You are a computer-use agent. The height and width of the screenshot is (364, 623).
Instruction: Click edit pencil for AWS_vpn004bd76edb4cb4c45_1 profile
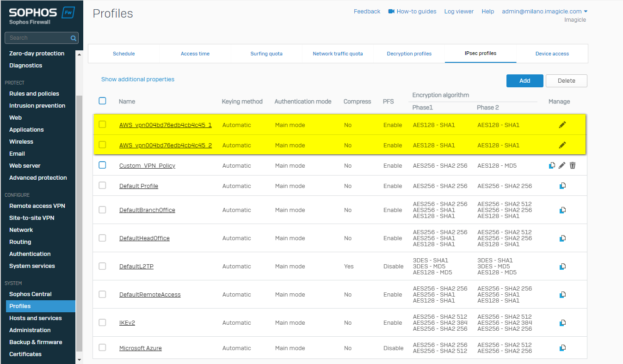point(562,125)
